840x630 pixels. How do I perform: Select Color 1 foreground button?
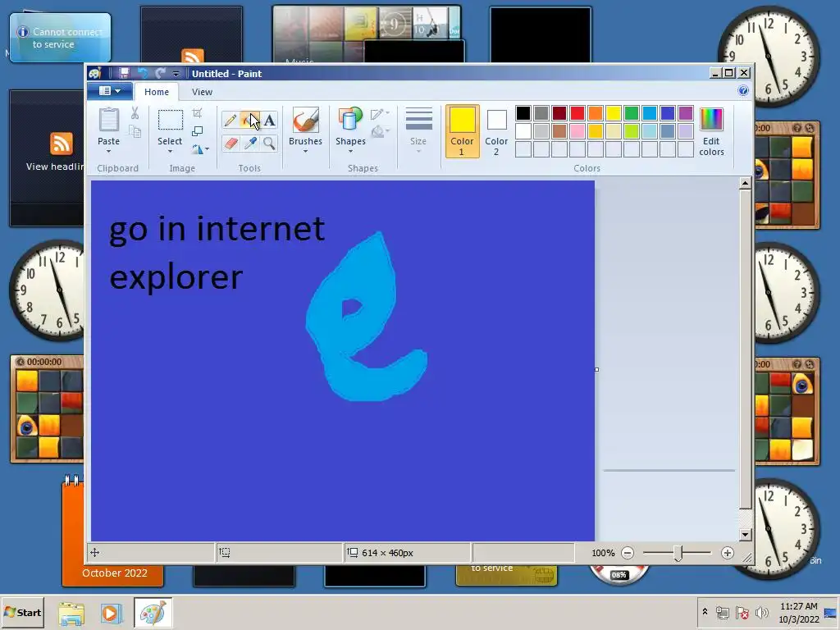point(462,131)
